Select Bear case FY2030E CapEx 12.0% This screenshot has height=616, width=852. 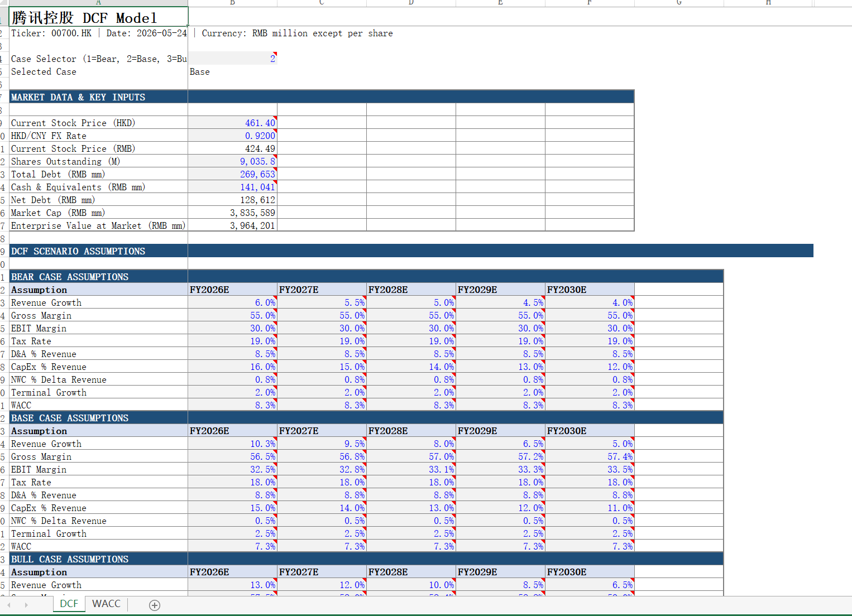[590, 367]
